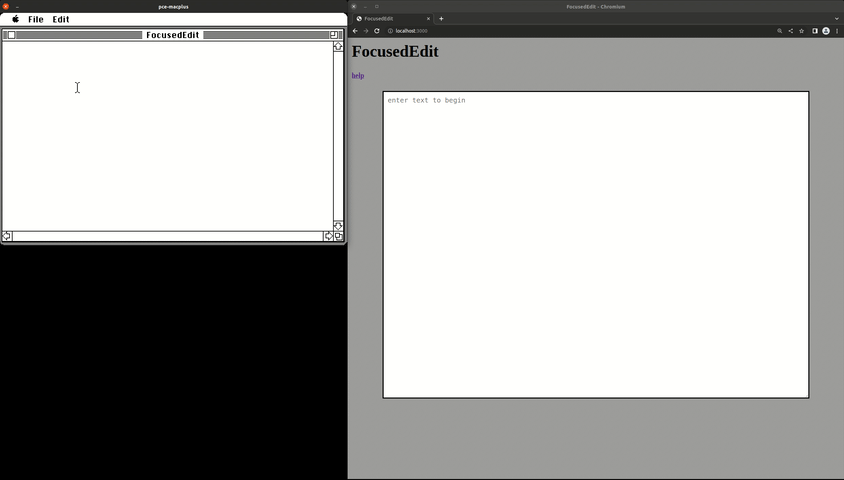Open the Apple menu

[x=15, y=19]
